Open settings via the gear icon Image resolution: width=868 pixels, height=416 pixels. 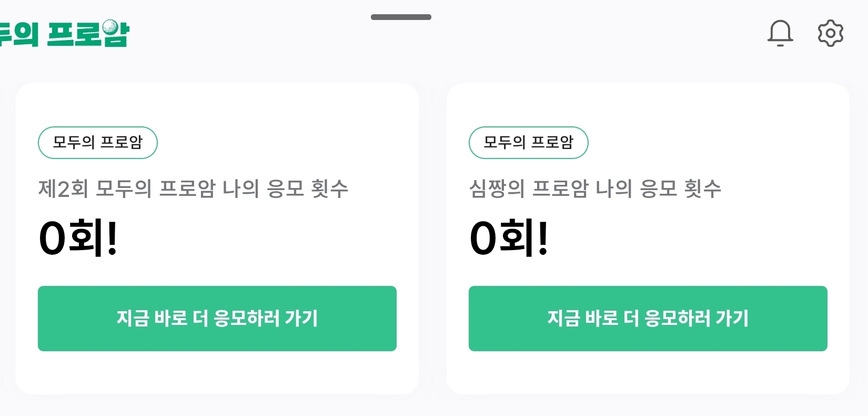[831, 34]
